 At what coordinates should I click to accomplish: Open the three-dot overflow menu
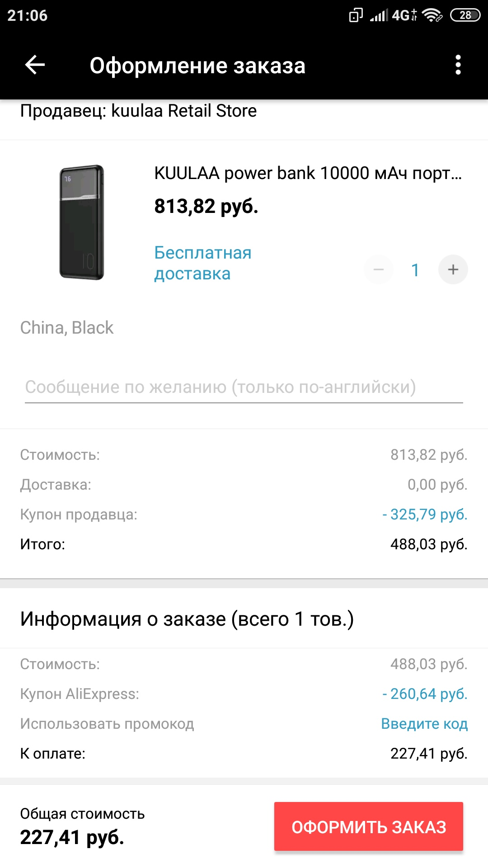(x=458, y=65)
